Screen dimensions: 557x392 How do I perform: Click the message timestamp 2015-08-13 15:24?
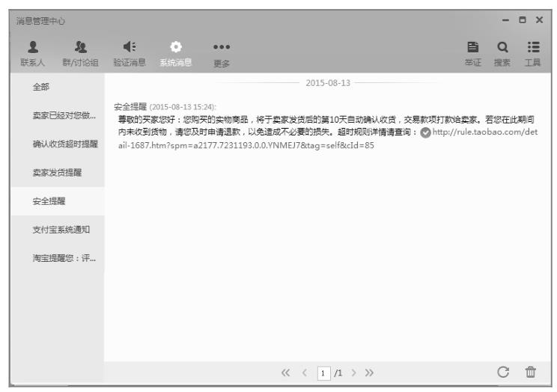point(183,107)
